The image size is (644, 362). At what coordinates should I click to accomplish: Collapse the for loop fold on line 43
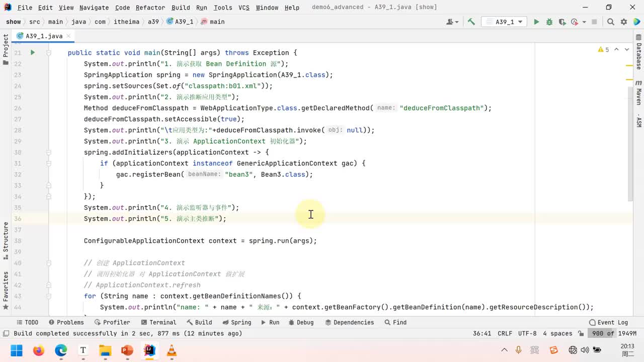(49, 296)
